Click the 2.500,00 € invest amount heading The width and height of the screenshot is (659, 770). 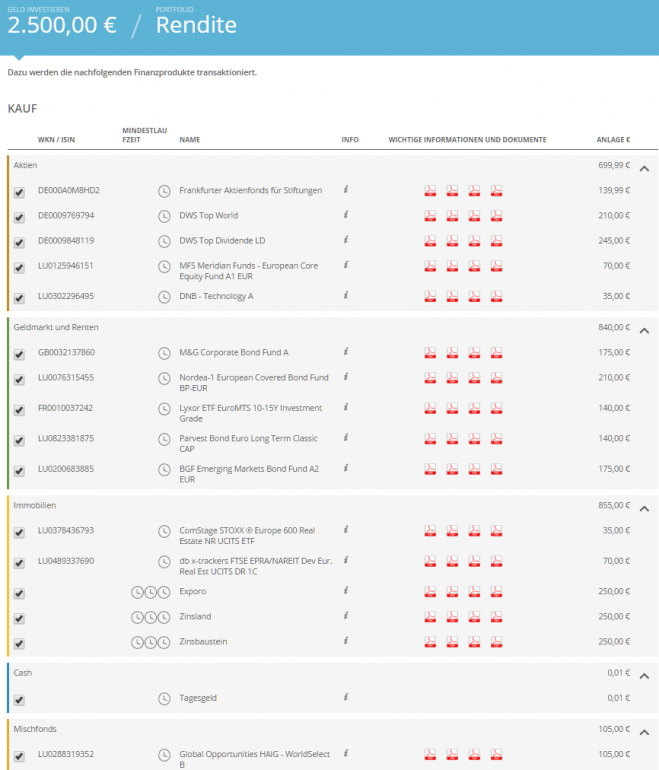coord(62,25)
